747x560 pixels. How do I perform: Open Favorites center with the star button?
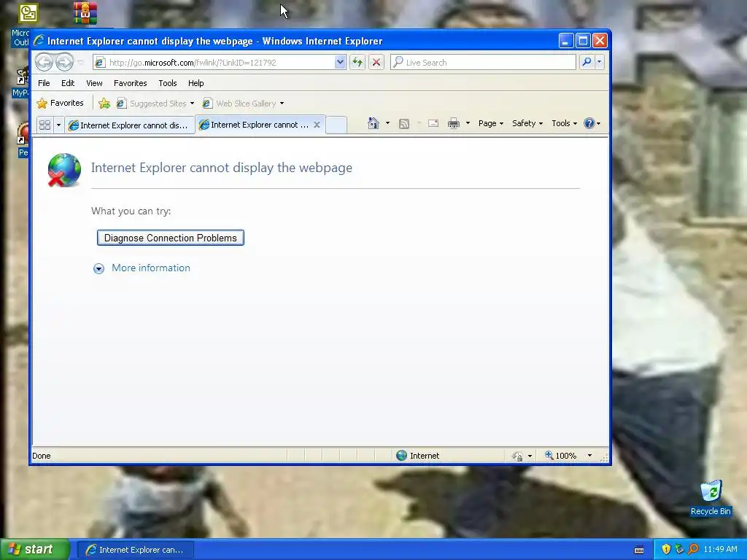pyautogui.click(x=61, y=103)
